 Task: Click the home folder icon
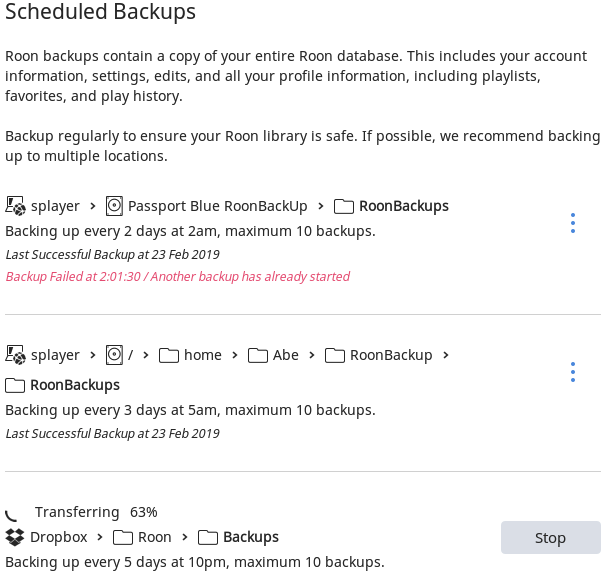pyautogui.click(x=169, y=355)
